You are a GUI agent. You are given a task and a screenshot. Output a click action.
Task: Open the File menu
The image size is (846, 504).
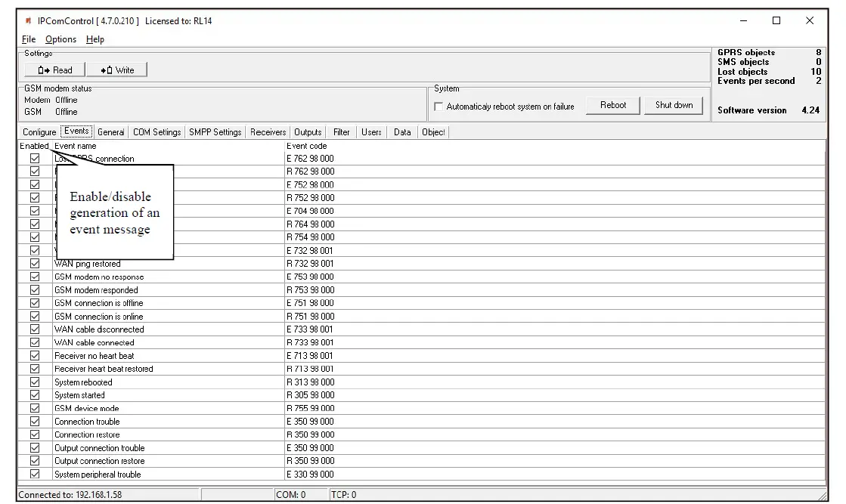click(x=29, y=39)
